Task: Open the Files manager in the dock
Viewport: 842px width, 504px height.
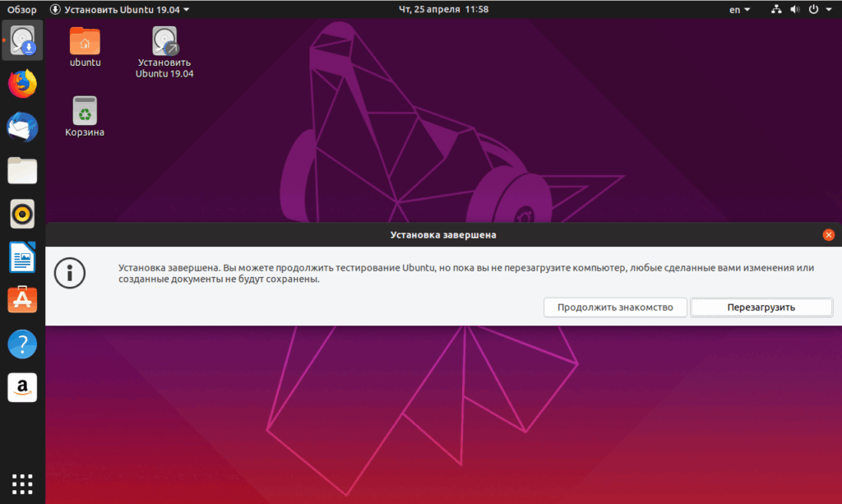Action: [x=22, y=171]
